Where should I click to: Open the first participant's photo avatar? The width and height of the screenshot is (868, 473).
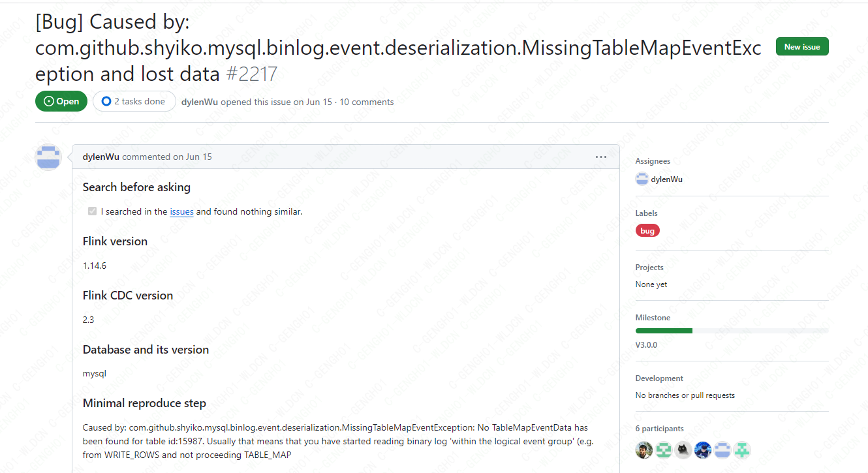pos(643,450)
